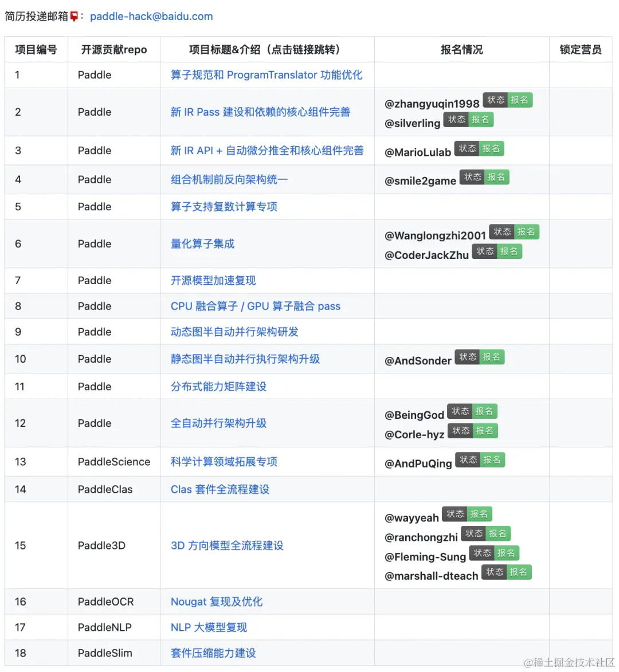Click the 状态 badge beside @zhangyuqin1998
Viewport: 619px width, 672px height.
point(496,100)
